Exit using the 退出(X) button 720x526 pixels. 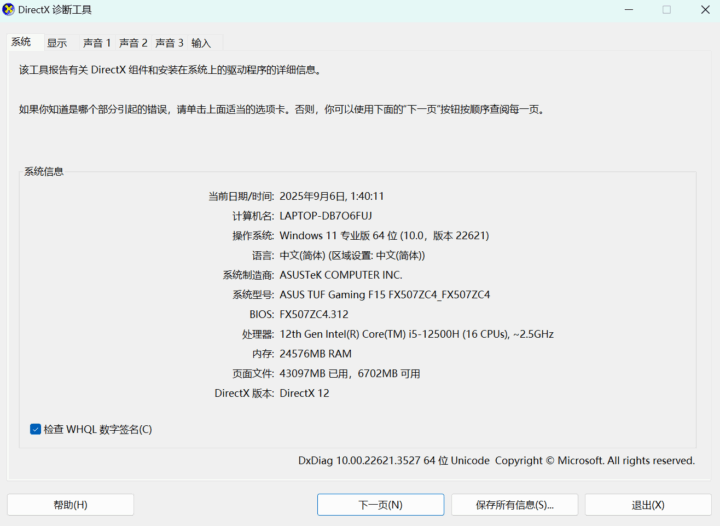pyautogui.click(x=648, y=505)
